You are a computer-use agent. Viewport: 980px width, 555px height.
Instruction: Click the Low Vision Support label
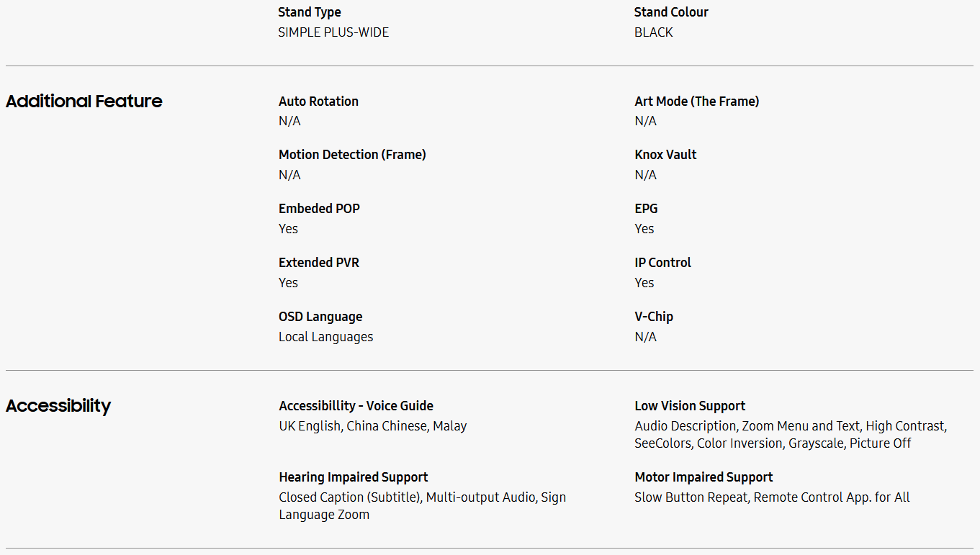pyautogui.click(x=690, y=406)
